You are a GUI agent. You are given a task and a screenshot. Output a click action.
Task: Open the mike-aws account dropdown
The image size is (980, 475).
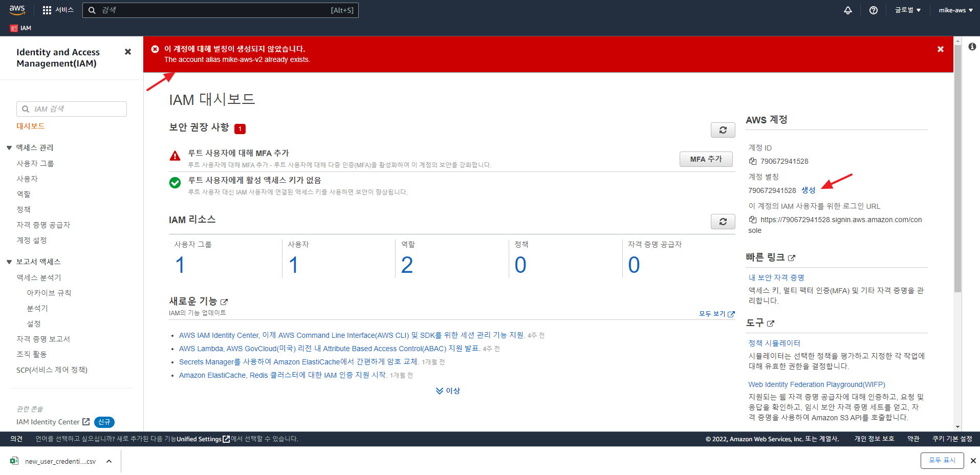955,10
